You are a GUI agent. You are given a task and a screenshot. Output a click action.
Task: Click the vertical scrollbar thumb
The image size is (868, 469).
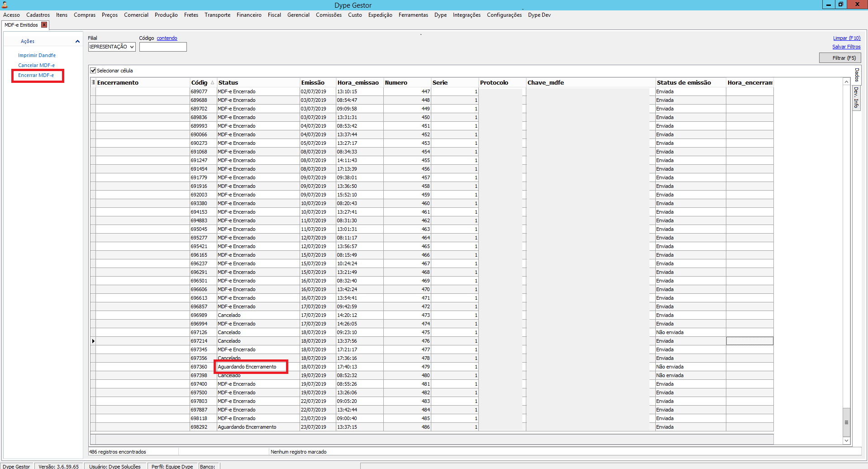pyautogui.click(x=846, y=422)
